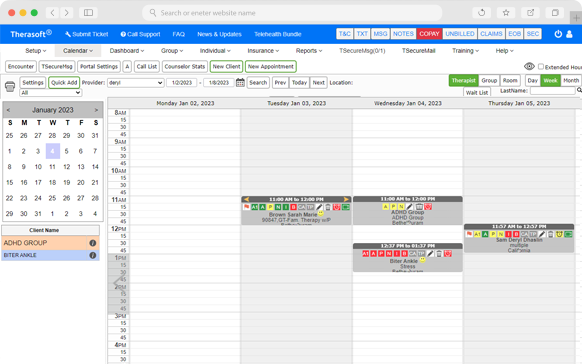582x364 pixels.
Task: Select January 11 in the mini calendar
Action: 52,167
